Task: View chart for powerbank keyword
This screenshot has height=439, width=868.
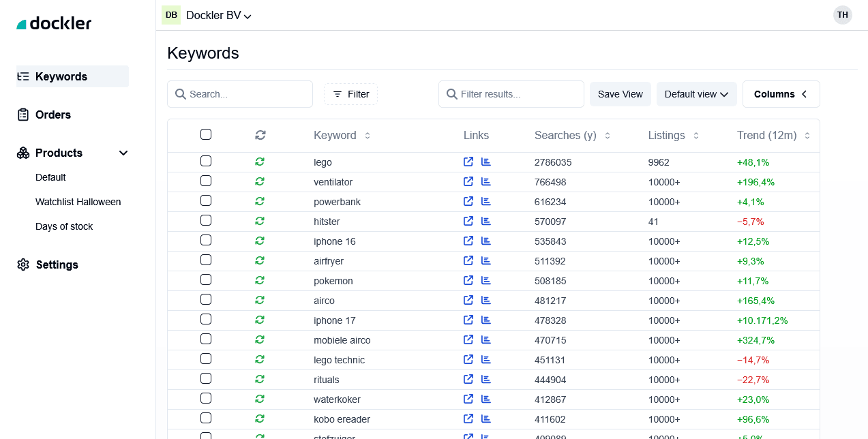Action: 486,202
